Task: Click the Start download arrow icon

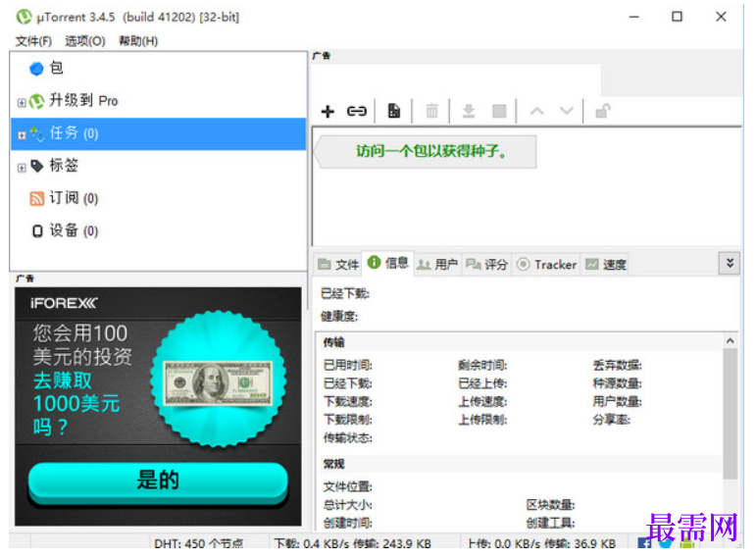Action: [469, 111]
